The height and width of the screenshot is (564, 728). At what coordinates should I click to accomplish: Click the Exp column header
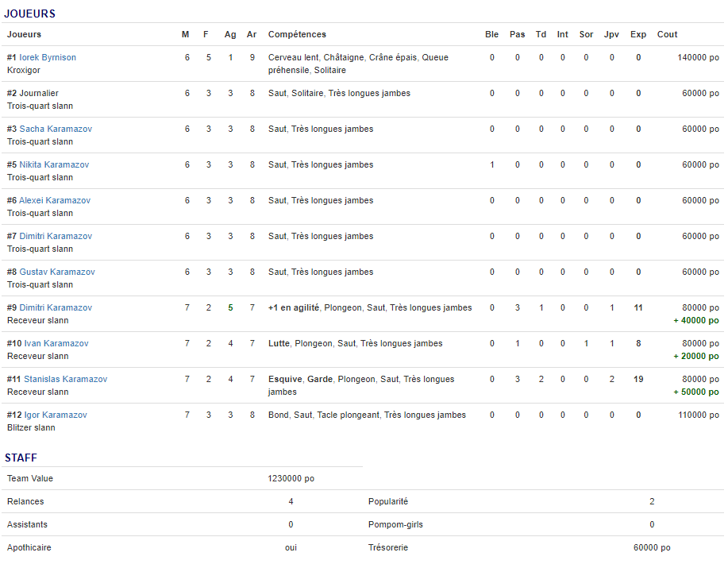pyautogui.click(x=638, y=34)
